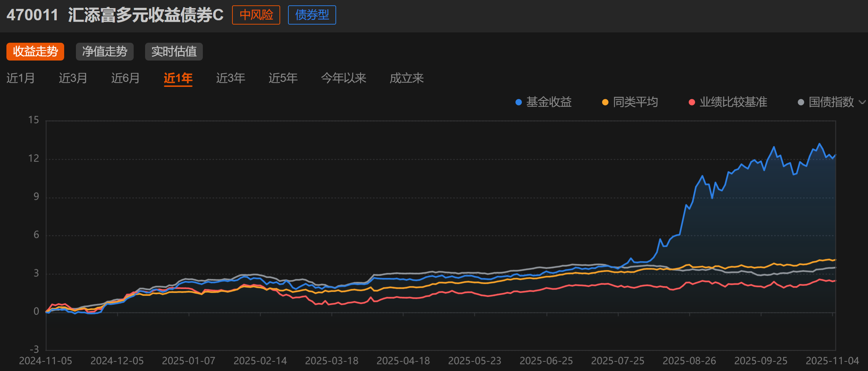The image size is (868, 371).
Task: Switch chart to 近5年 range
Action: click(x=283, y=78)
